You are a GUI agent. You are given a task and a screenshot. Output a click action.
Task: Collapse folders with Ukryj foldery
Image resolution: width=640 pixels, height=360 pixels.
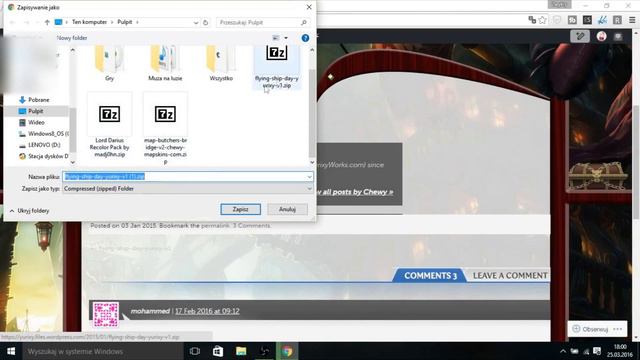tap(29, 211)
